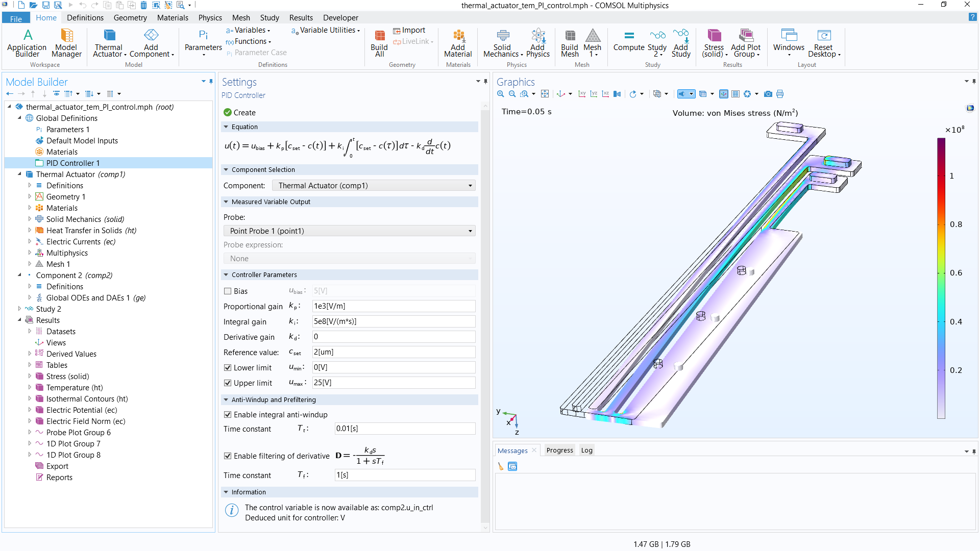Image resolution: width=980 pixels, height=551 pixels.
Task: Click Add Material icon in ribbon
Action: 458,42
